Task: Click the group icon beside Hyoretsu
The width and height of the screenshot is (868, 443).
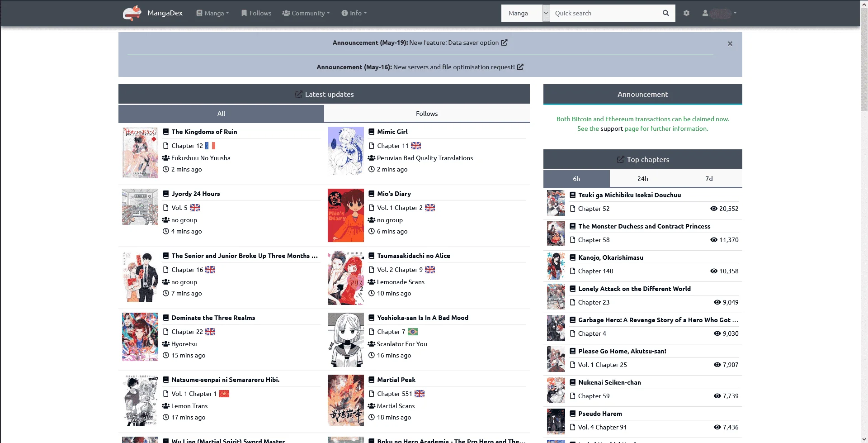Action: pos(166,344)
